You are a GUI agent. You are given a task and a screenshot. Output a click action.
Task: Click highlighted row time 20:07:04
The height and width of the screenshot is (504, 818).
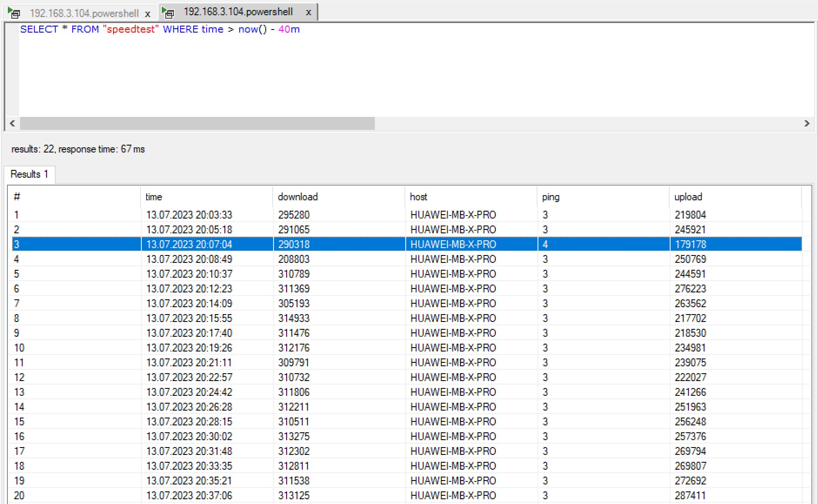(x=189, y=244)
